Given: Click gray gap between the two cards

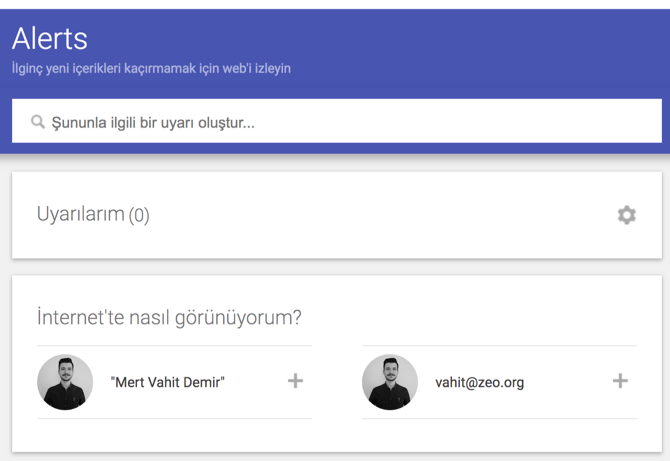Looking at the screenshot, I should 337,267.
